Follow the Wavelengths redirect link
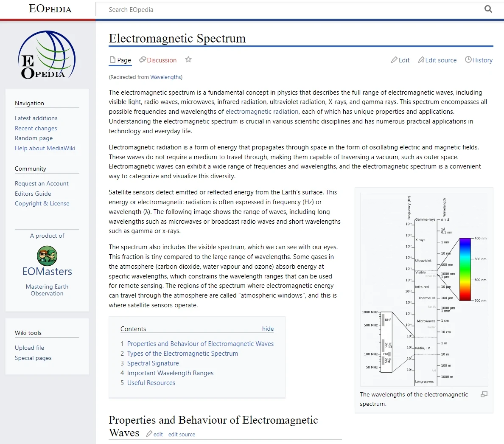Image resolution: width=504 pixels, height=444 pixels. tap(165, 77)
